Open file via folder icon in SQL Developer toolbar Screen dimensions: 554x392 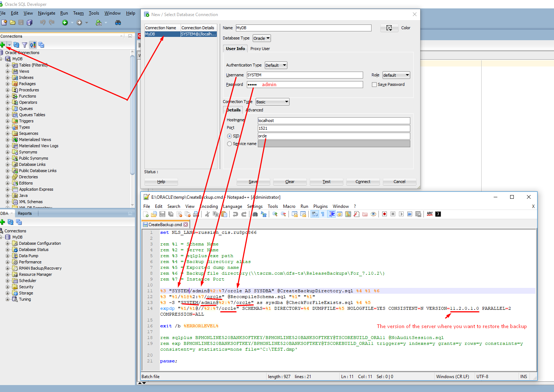[12, 23]
